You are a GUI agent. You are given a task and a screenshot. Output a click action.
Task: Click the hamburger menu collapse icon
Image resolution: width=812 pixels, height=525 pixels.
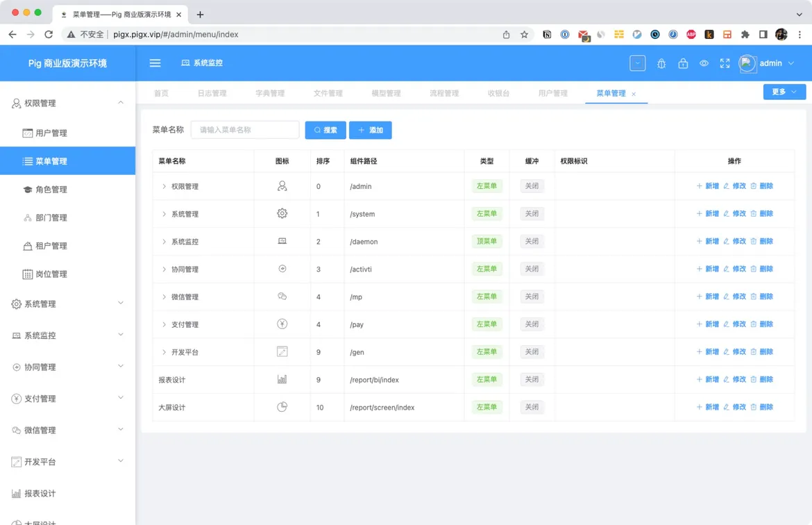pos(155,62)
